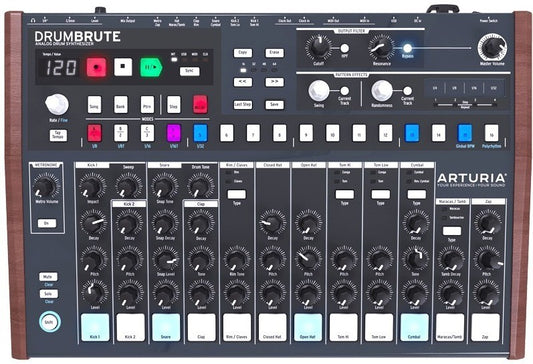
Task: Tap the Cymbal pad
Action: pos(414,327)
